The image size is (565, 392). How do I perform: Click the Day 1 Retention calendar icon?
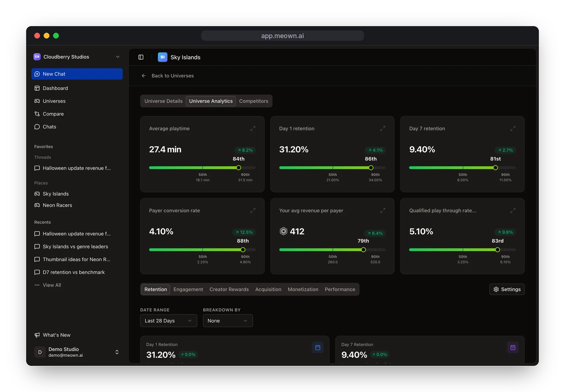pos(318,347)
